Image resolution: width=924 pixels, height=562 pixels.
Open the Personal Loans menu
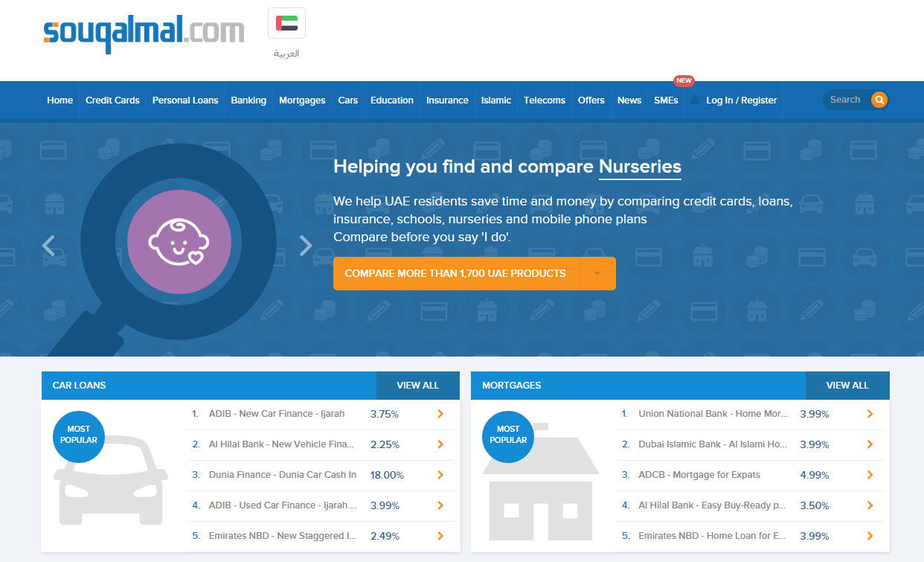(185, 100)
